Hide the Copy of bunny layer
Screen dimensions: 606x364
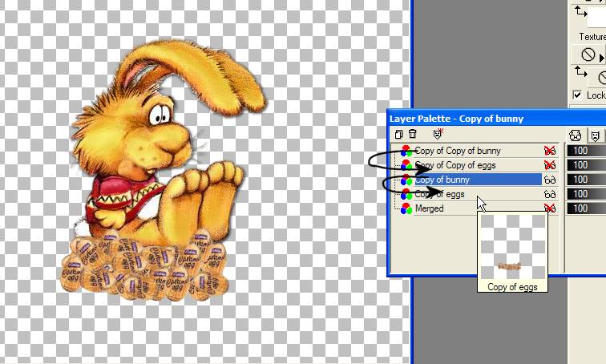pyautogui.click(x=550, y=180)
